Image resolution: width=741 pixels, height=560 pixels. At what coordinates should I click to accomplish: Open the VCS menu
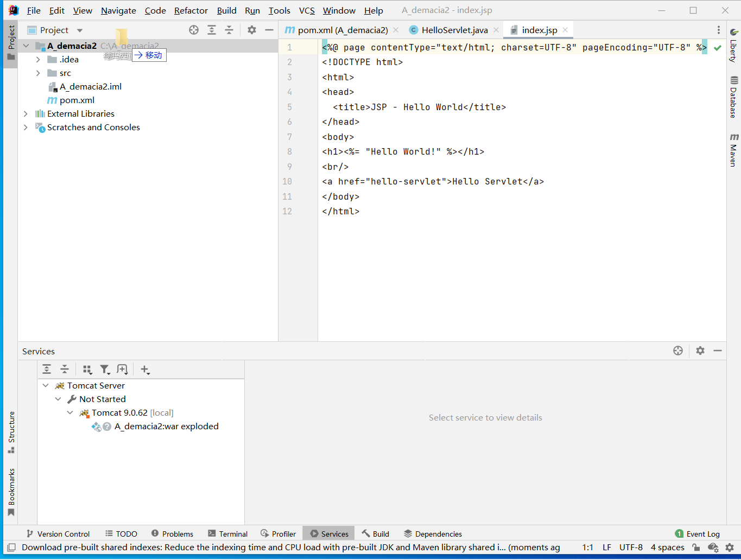(x=307, y=10)
